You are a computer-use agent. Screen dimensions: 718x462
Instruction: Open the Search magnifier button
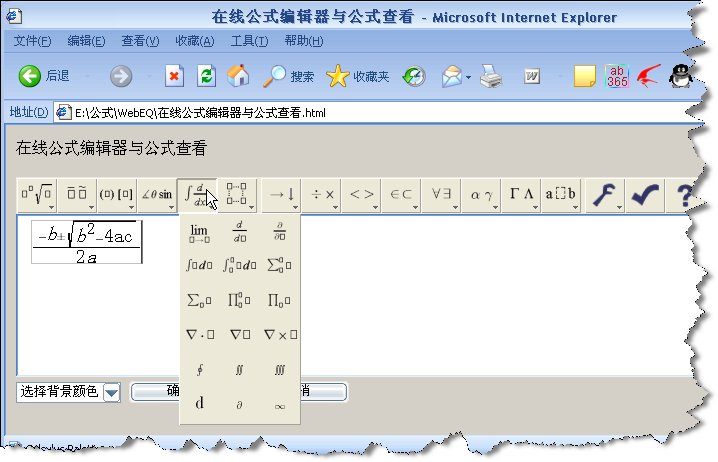click(288, 76)
